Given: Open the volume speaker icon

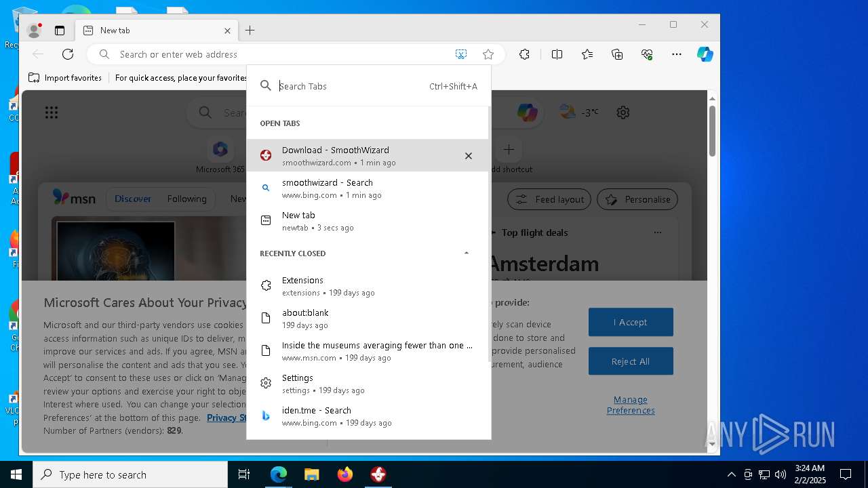Looking at the screenshot, I should [781, 474].
